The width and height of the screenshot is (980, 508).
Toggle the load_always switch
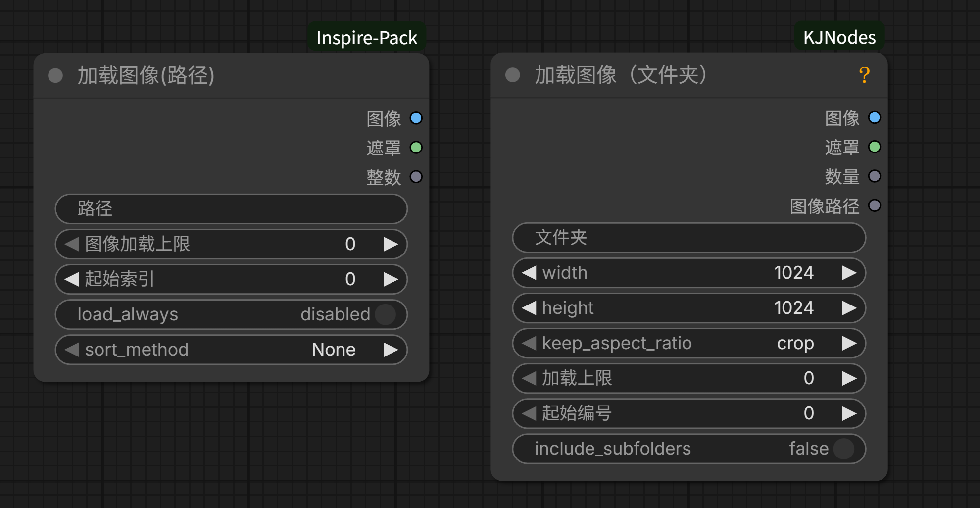pyautogui.click(x=385, y=314)
